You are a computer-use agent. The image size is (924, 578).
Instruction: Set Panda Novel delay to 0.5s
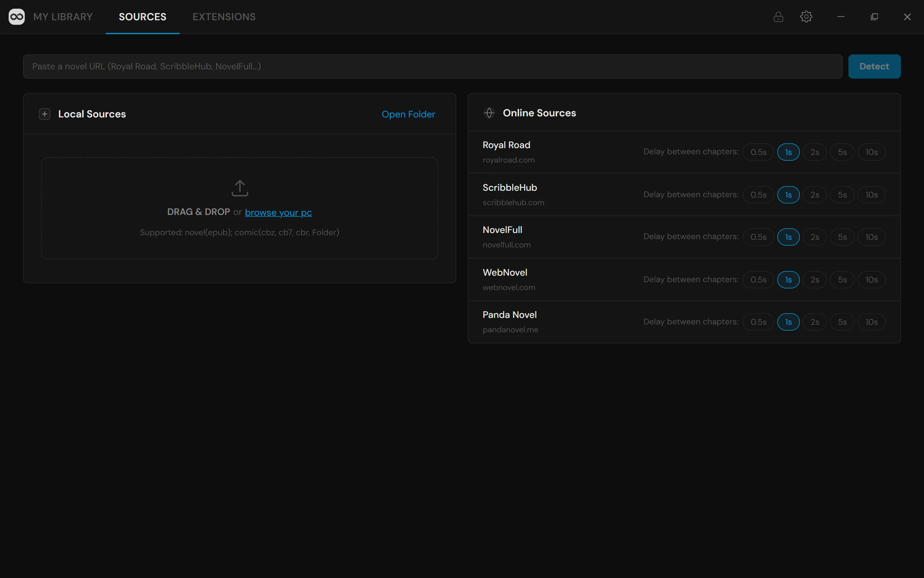pyautogui.click(x=758, y=322)
